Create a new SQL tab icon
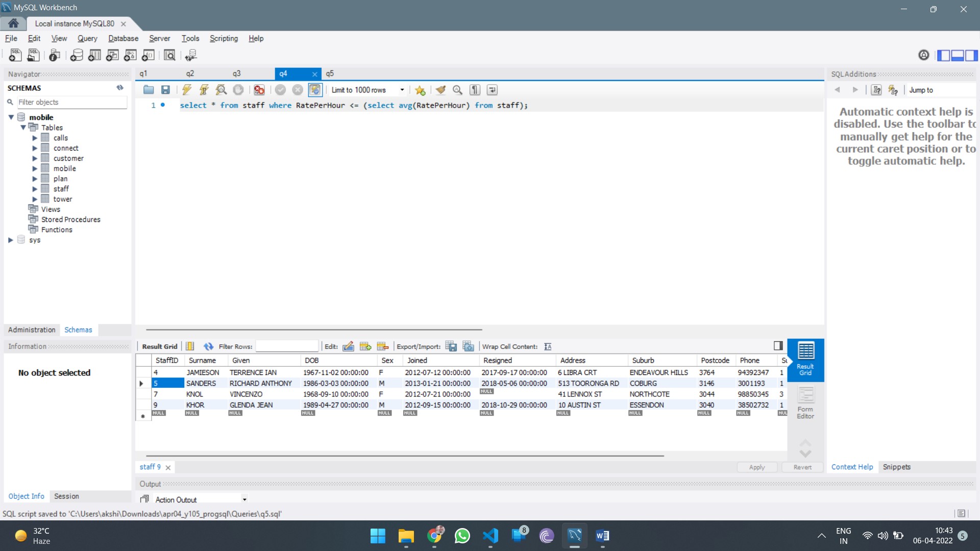980x551 pixels. 15,55
